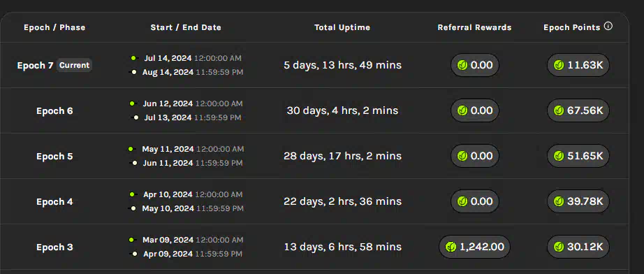Click the Epoch / Phase column header
This screenshot has height=274, width=644.
tap(54, 27)
